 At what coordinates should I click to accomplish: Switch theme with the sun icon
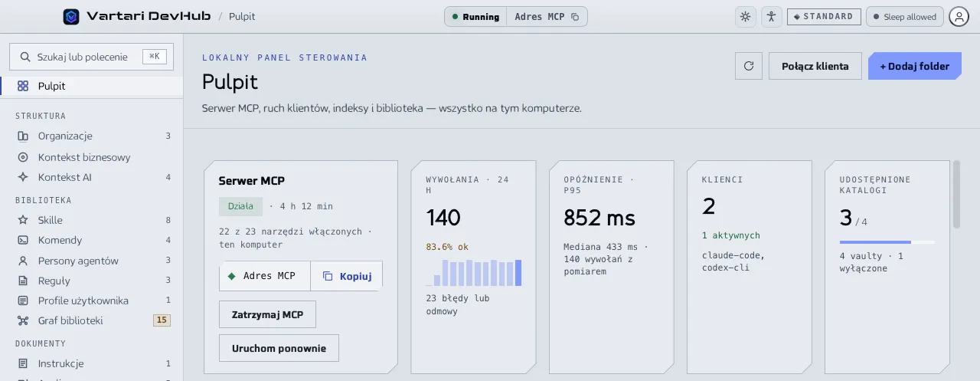(745, 16)
